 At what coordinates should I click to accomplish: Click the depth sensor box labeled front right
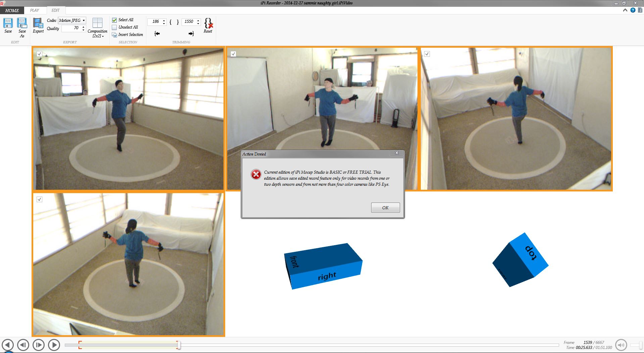point(323,266)
